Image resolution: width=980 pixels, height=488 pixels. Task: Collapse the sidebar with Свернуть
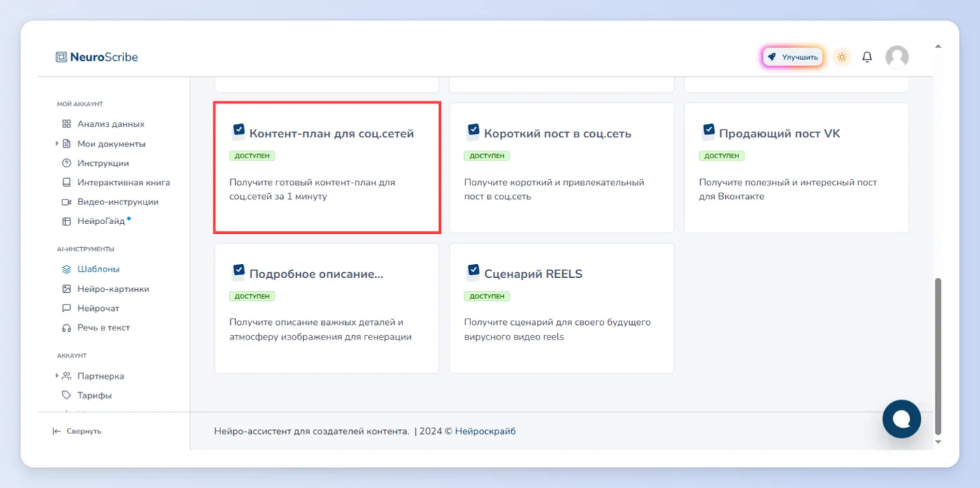pos(77,431)
